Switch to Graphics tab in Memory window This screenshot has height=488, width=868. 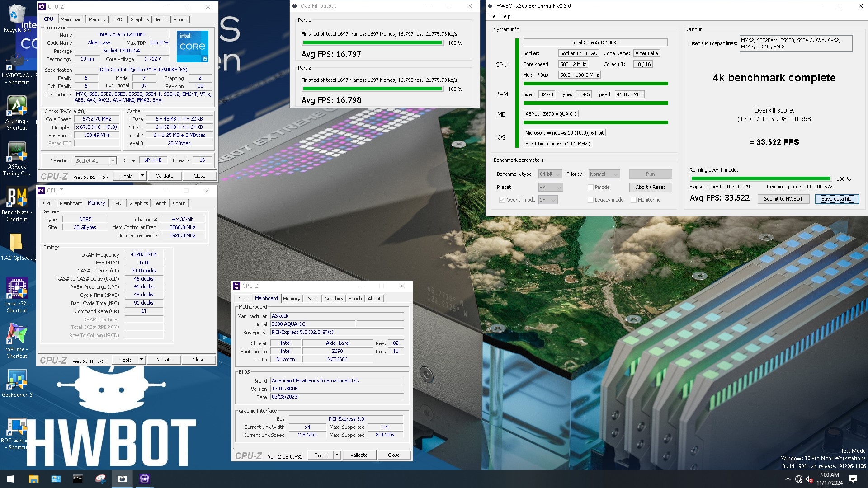pos(138,203)
